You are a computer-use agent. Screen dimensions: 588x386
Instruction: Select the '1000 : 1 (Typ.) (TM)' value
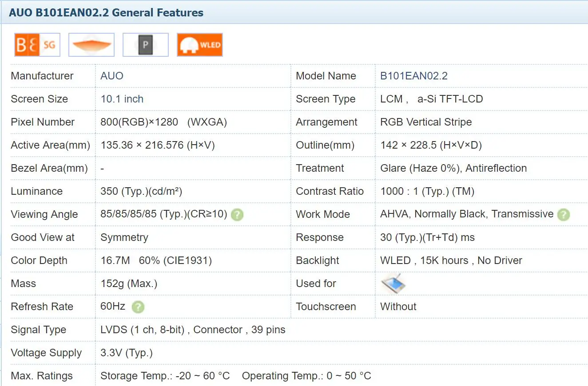[428, 191]
